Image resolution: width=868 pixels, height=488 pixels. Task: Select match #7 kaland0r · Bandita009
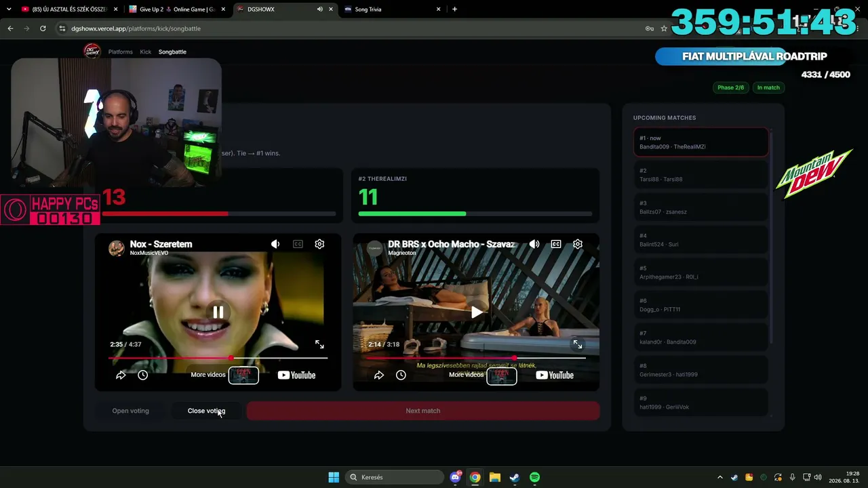[x=701, y=338]
